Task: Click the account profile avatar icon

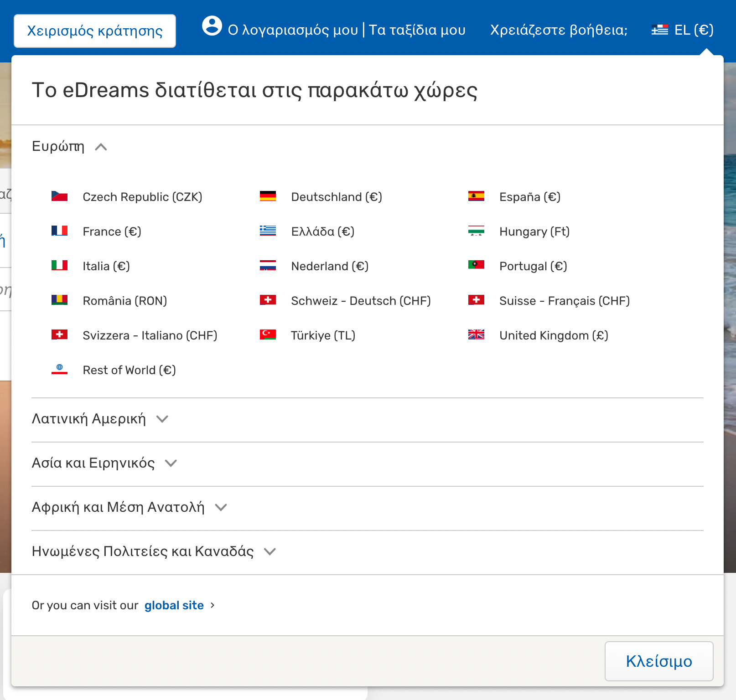Action: [x=212, y=26]
